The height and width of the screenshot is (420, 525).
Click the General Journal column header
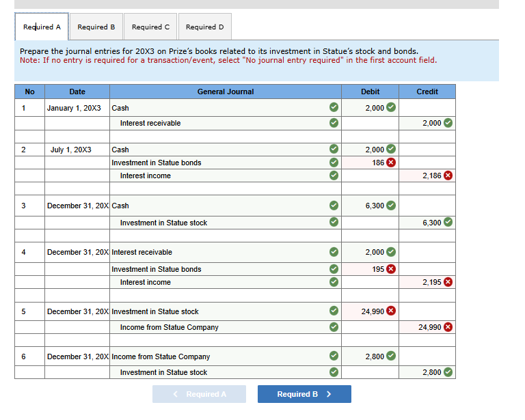[226, 92]
